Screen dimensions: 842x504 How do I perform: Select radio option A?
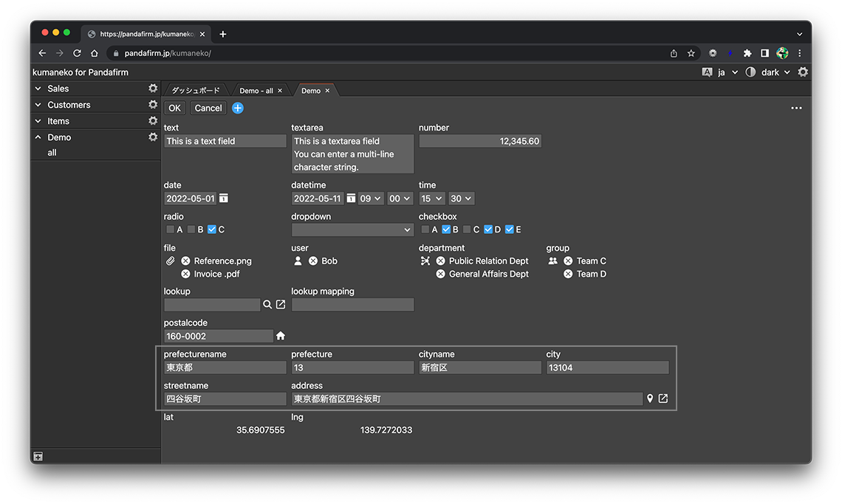pos(170,229)
